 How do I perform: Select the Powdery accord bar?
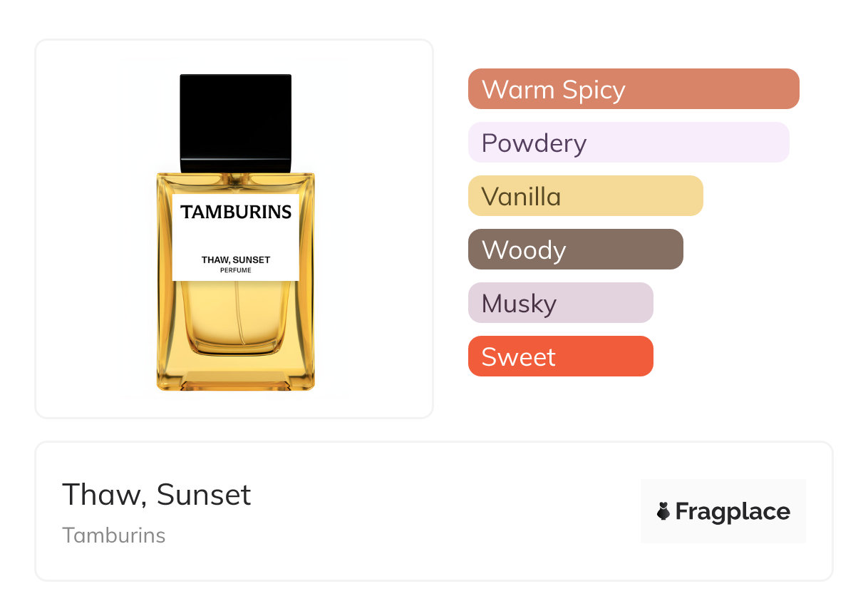click(x=628, y=143)
